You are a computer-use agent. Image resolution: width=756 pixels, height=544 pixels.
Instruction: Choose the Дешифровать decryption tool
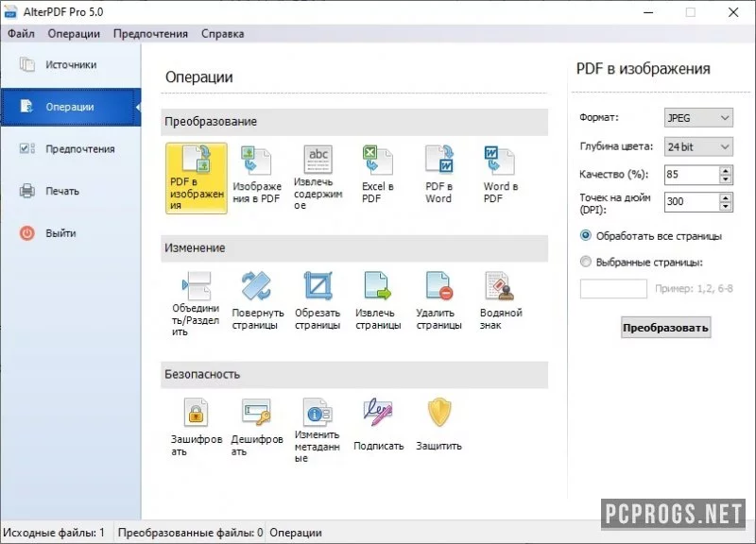[256, 427]
